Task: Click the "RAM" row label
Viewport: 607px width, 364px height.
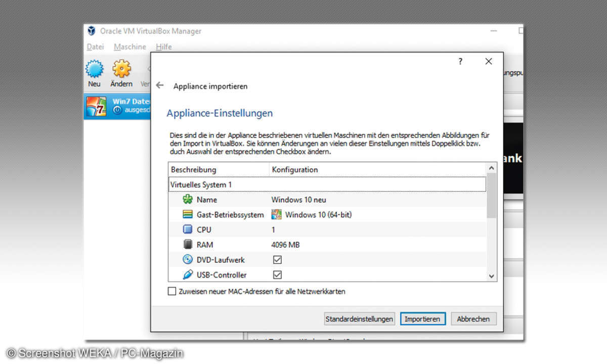Action: [205, 245]
